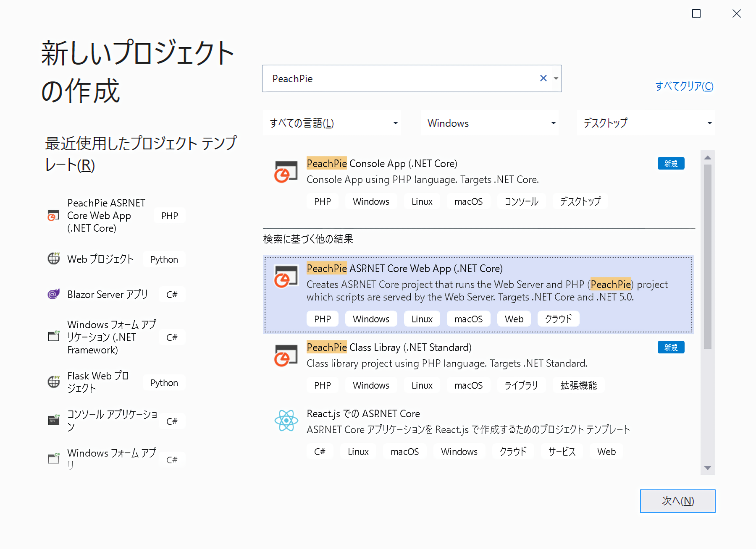The height and width of the screenshot is (549, 756).
Task: Select the recent Flask Web project icon
Action: pyautogui.click(x=54, y=382)
